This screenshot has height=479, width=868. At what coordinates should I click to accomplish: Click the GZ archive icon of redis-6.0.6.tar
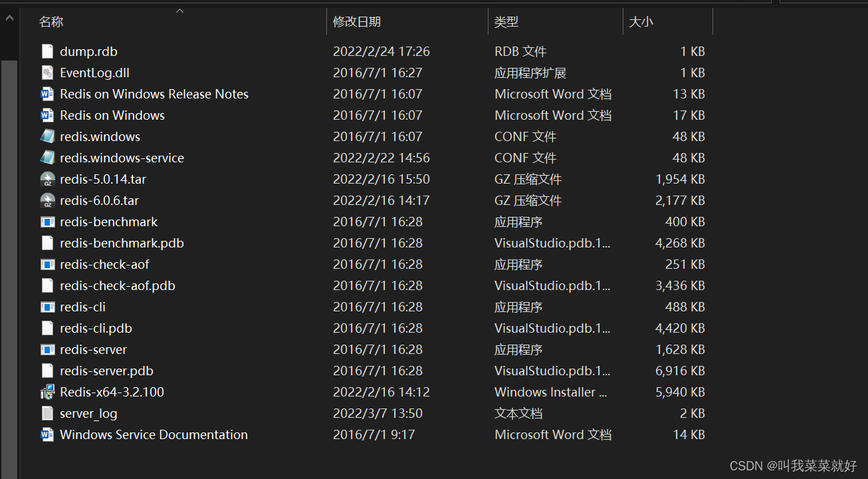[x=47, y=200]
